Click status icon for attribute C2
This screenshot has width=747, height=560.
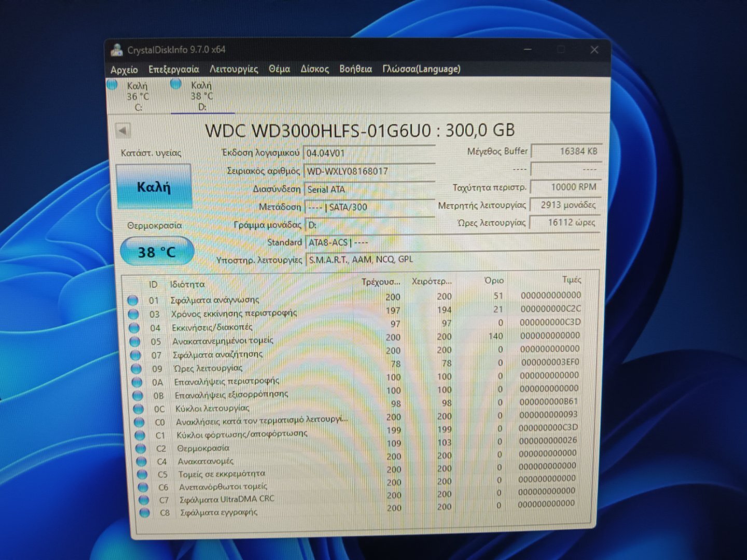141,449
